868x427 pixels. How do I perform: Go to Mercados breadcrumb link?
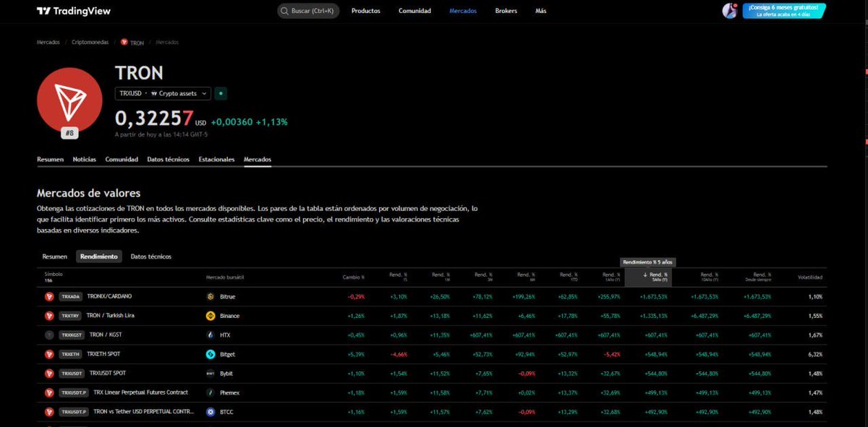(x=48, y=42)
